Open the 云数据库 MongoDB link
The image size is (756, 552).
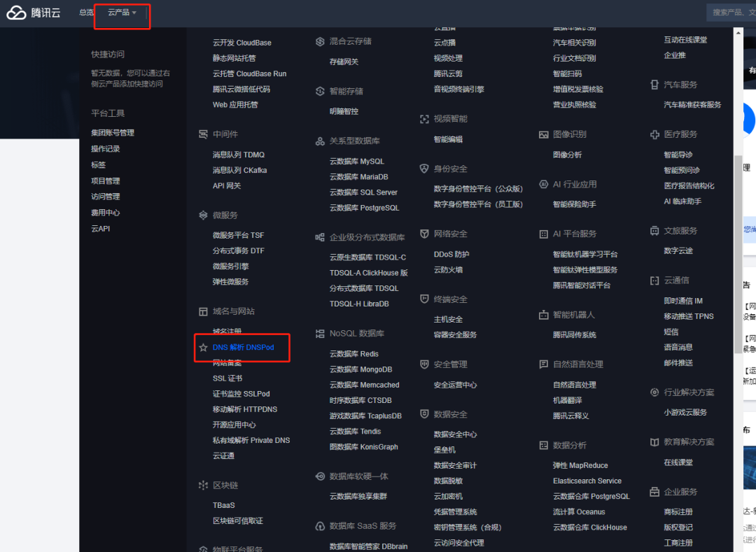pyautogui.click(x=360, y=369)
